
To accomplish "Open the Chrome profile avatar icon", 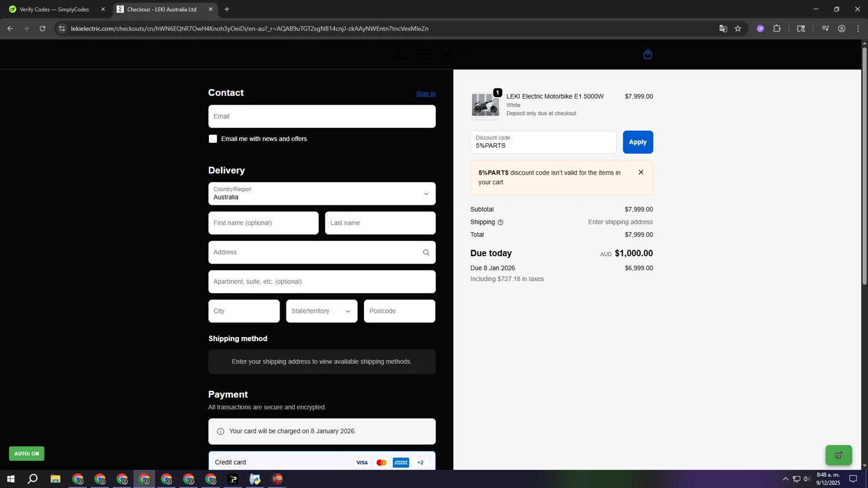I will click(842, 28).
